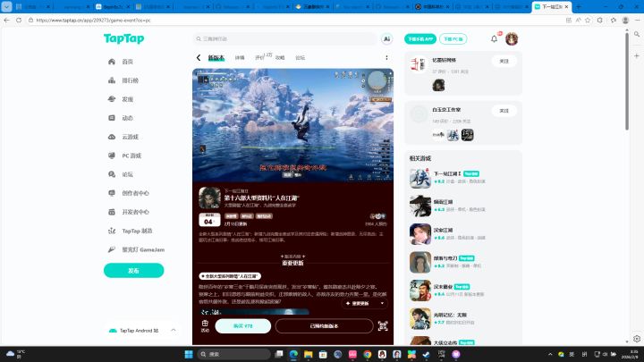The width and height of the screenshot is (644, 362).
Task: Switch to the game 论坛 tab
Action: click(x=301, y=58)
